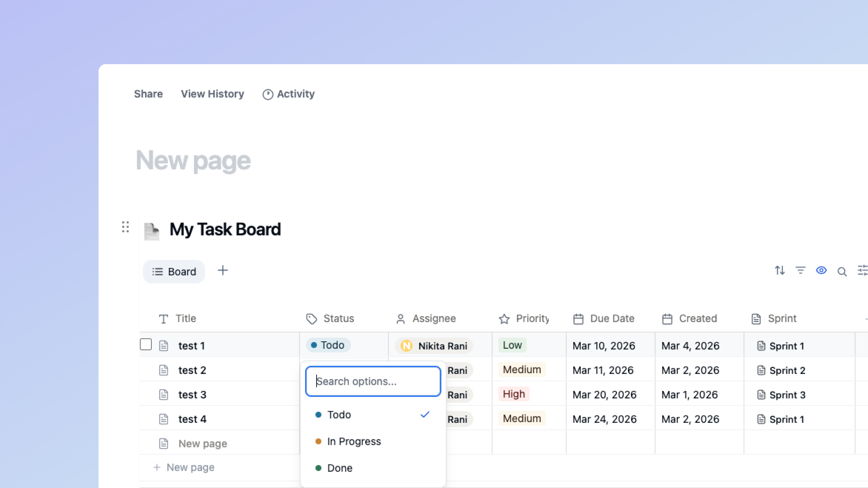Open the Low priority cell for test 1
Image resolution: width=868 pixels, height=488 pixels.
pyautogui.click(x=512, y=345)
